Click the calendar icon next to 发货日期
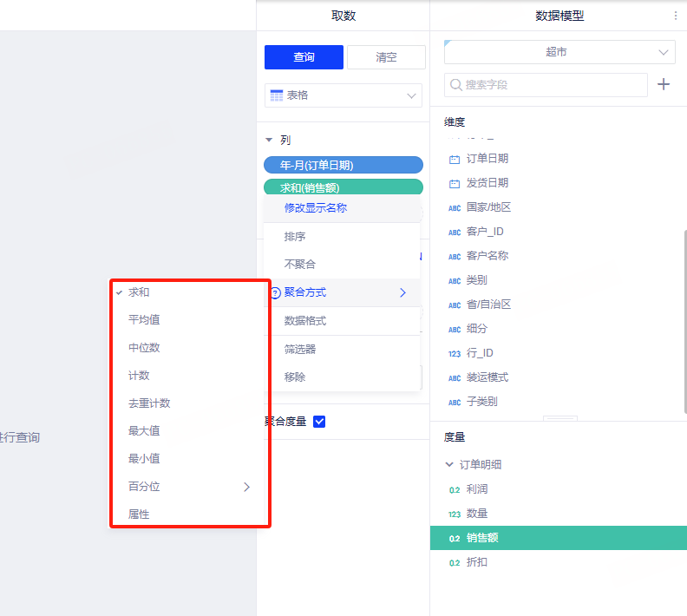Screen dimensions: 687x616 (x=455, y=183)
